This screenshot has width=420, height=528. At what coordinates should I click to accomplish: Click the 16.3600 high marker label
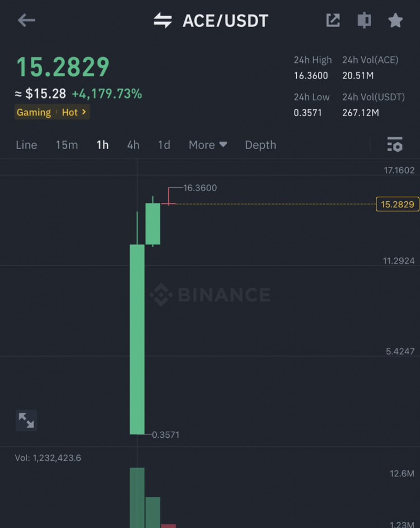[x=200, y=188]
